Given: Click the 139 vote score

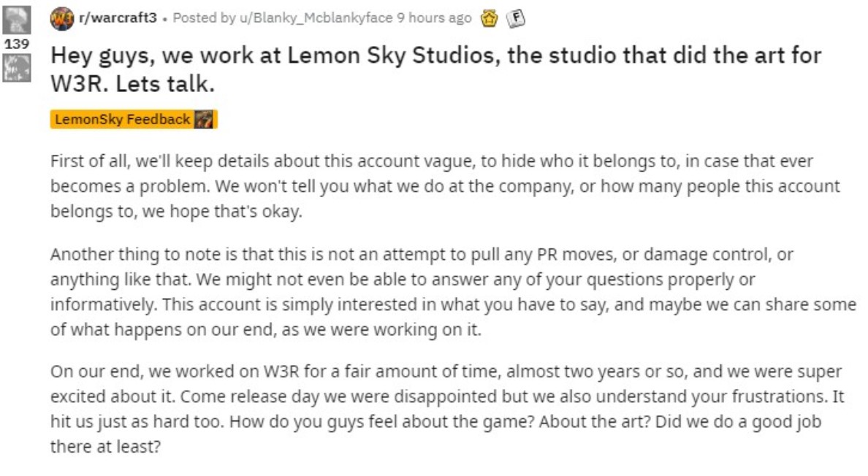Looking at the screenshot, I should click(16, 44).
